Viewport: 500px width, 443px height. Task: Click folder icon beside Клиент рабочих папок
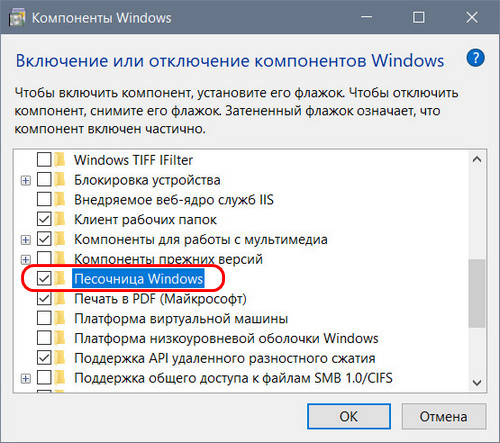60,219
